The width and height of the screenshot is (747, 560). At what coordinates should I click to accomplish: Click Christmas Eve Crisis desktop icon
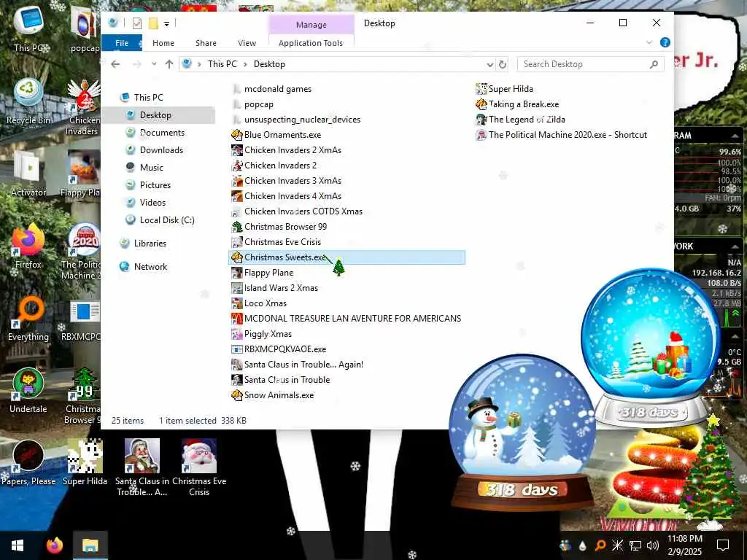click(199, 455)
